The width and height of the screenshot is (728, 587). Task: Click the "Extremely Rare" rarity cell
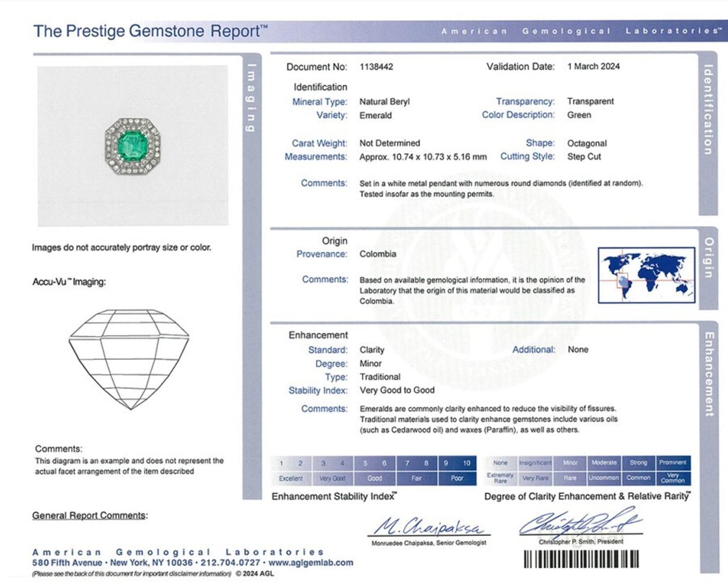[x=500, y=478]
